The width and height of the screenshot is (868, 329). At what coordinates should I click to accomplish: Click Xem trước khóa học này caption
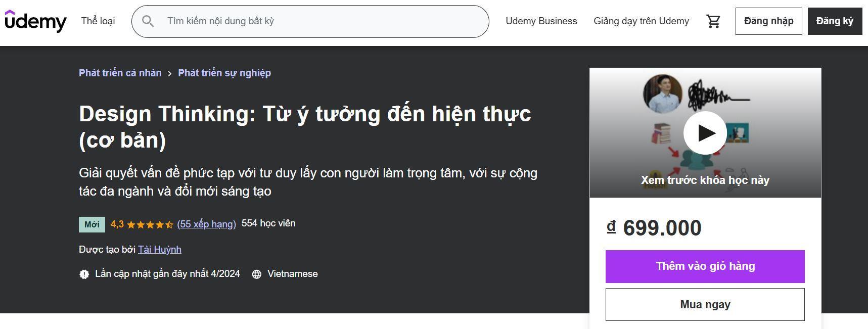705,180
